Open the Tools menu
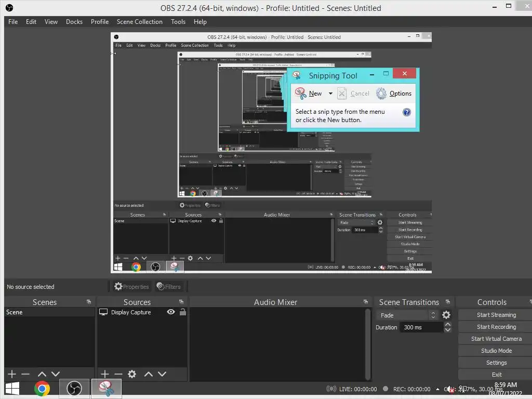The width and height of the screenshot is (532, 399). [178, 22]
